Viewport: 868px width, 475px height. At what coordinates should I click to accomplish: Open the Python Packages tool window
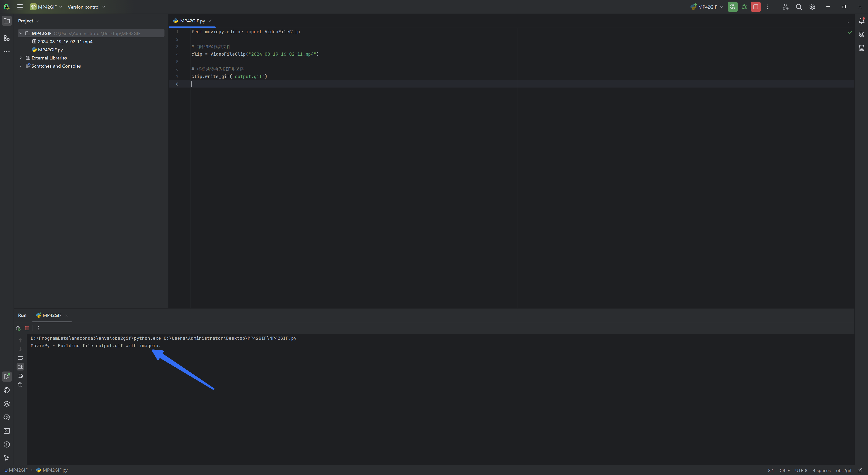pos(7,404)
